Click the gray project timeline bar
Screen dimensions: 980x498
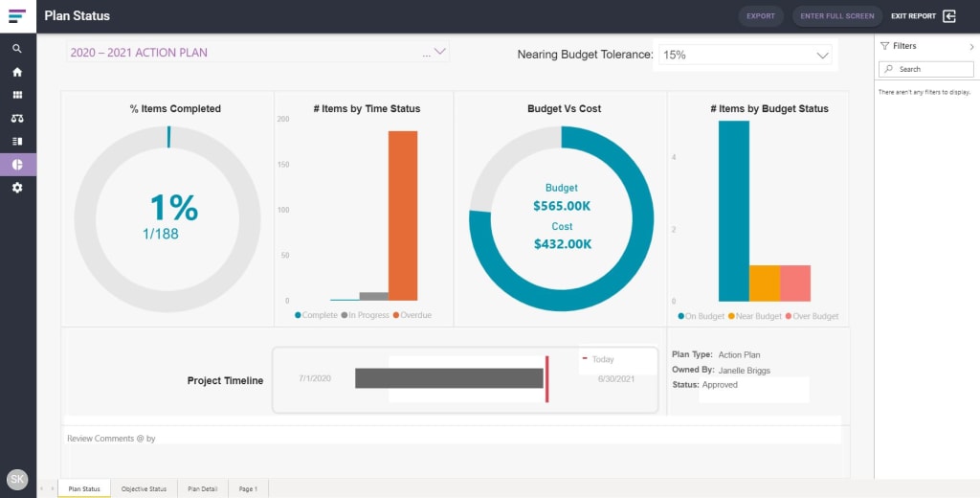coord(449,378)
